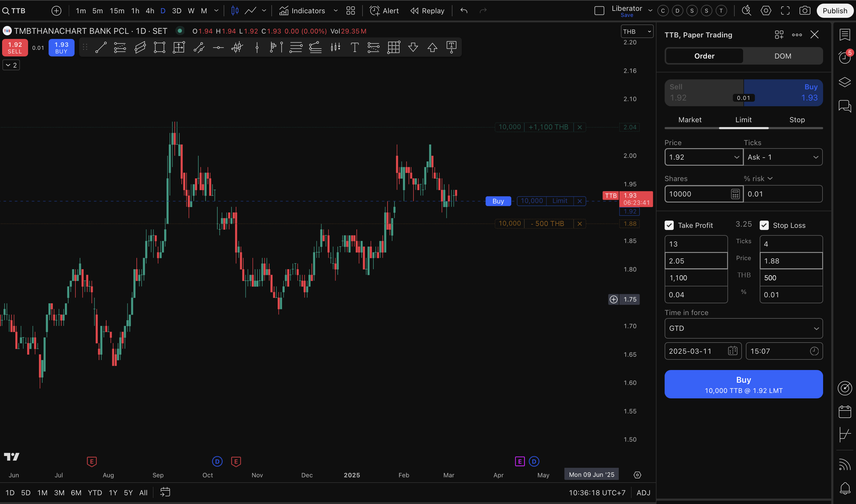Open the Liberator layout dropdown arrow
The height and width of the screenshot is (504, 856).
coord(650,11)
